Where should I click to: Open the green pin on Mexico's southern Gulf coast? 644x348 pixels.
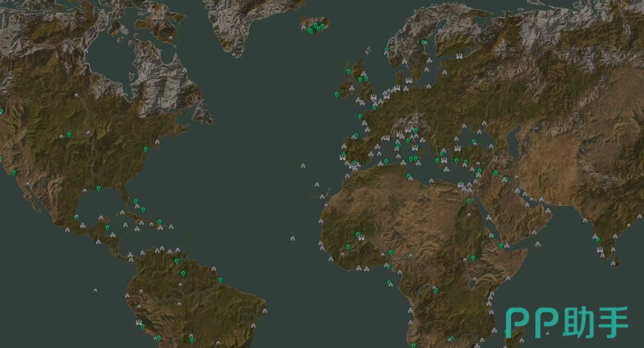(x=76, y=217)
